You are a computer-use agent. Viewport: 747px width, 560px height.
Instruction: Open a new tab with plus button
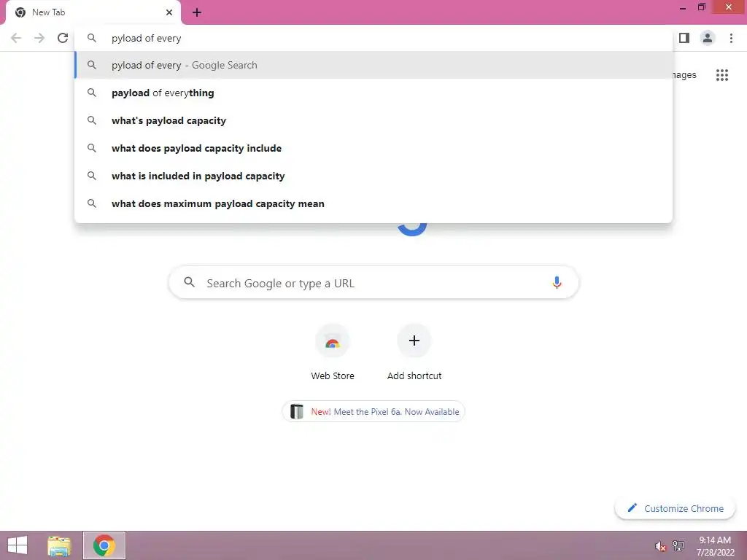coord(197,12)
